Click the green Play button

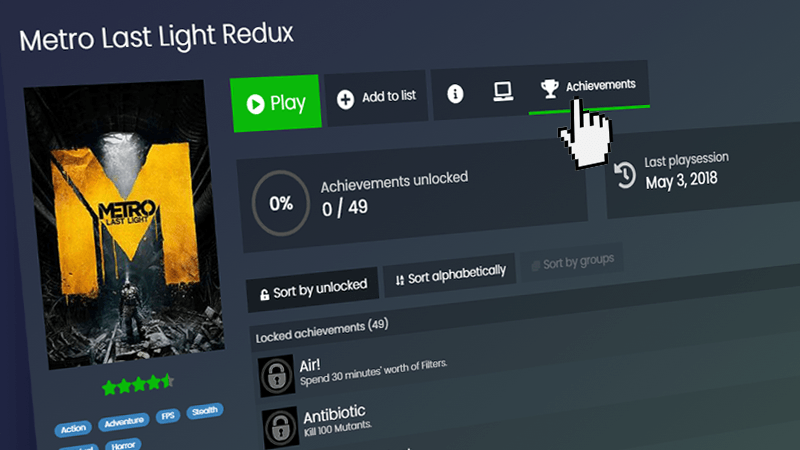click(276, 103)
